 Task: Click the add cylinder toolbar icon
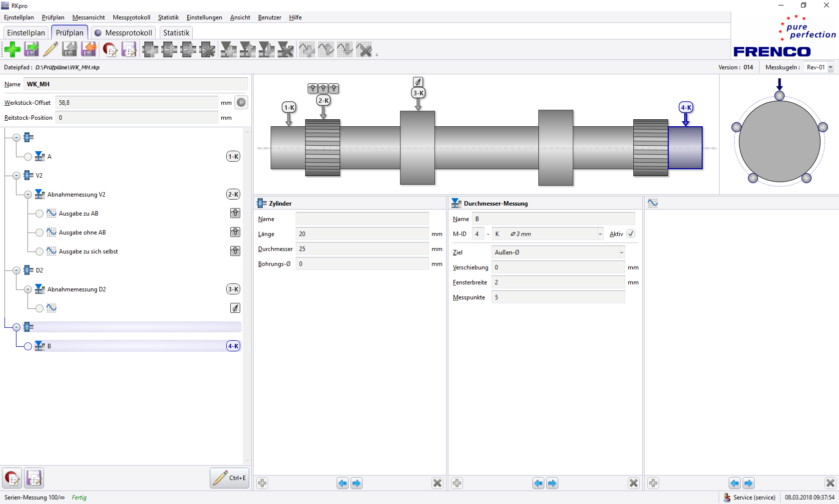[x=150, y=49]
